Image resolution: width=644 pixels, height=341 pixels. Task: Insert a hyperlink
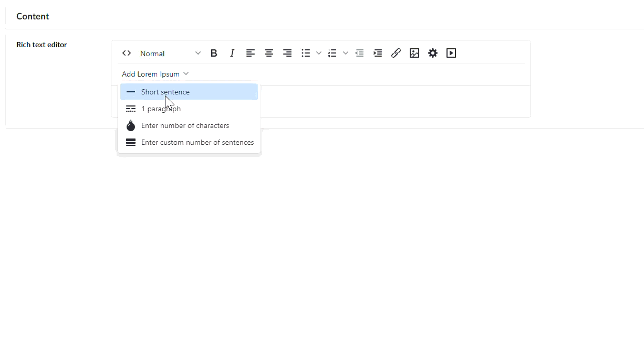tap(396, 53)
